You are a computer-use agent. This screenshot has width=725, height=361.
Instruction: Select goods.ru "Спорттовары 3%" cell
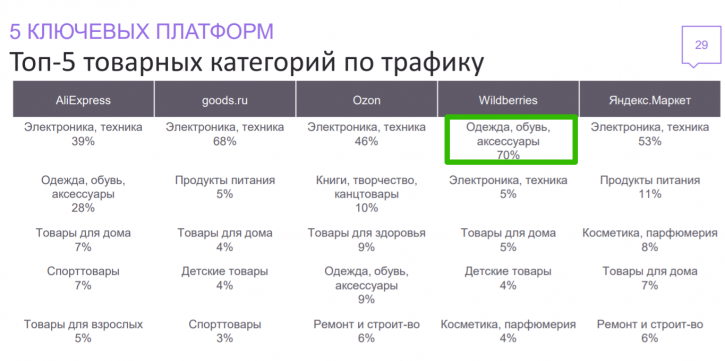(x=225, y=331)
